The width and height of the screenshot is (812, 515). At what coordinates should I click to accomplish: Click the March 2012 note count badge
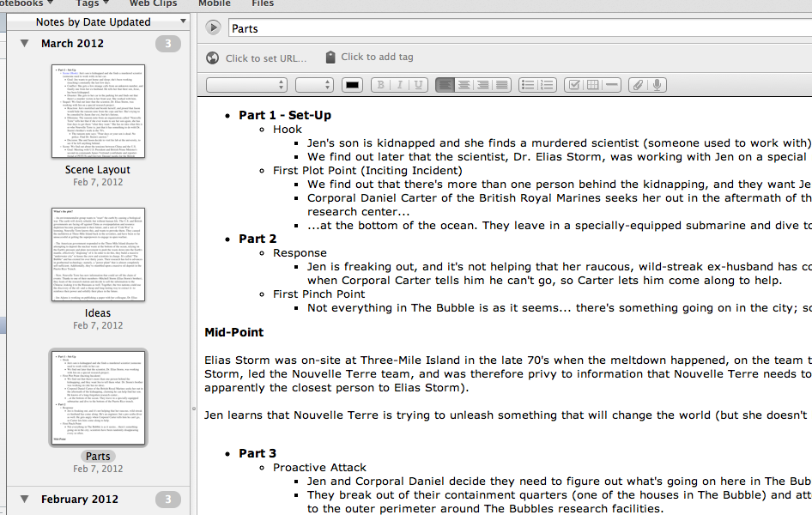(167, 44)
